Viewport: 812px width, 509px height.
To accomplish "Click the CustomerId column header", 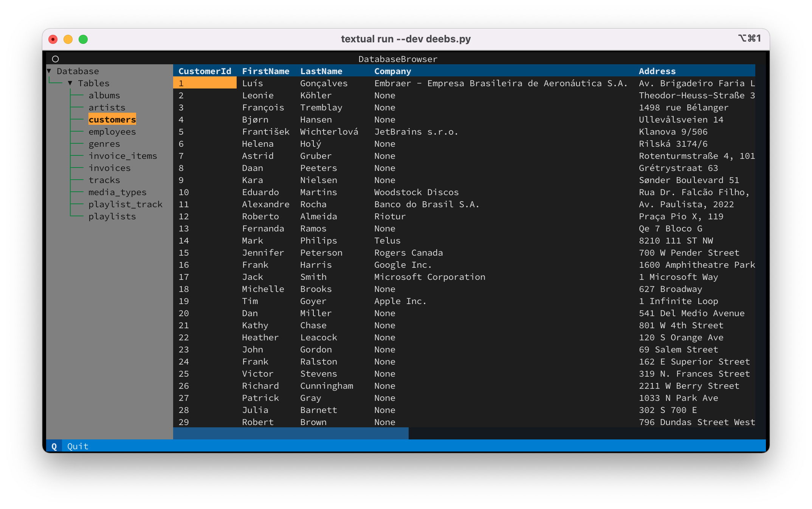I will [205, 71].
